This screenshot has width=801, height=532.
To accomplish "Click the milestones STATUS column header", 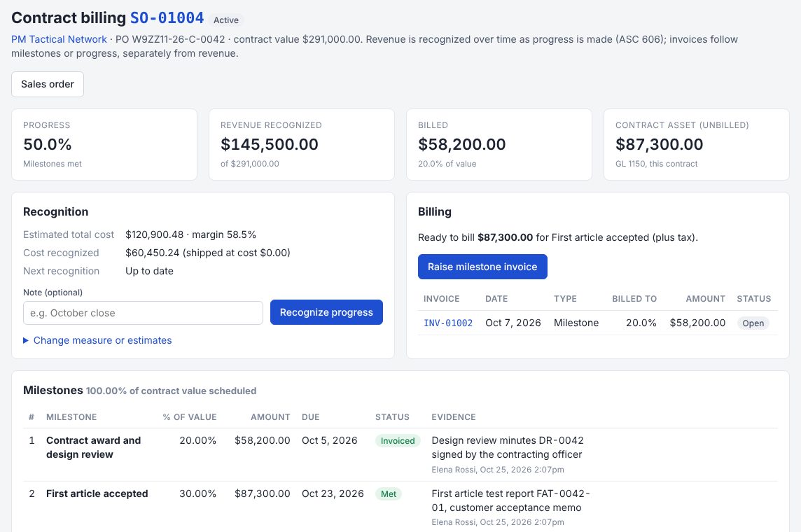I will click(x=392, y=417).
